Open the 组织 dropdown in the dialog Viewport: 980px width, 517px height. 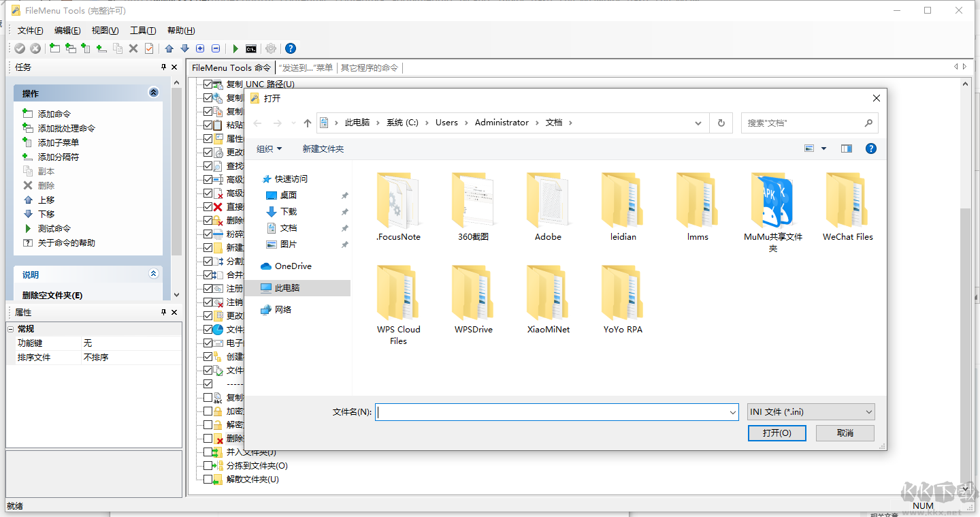[269, 148]
